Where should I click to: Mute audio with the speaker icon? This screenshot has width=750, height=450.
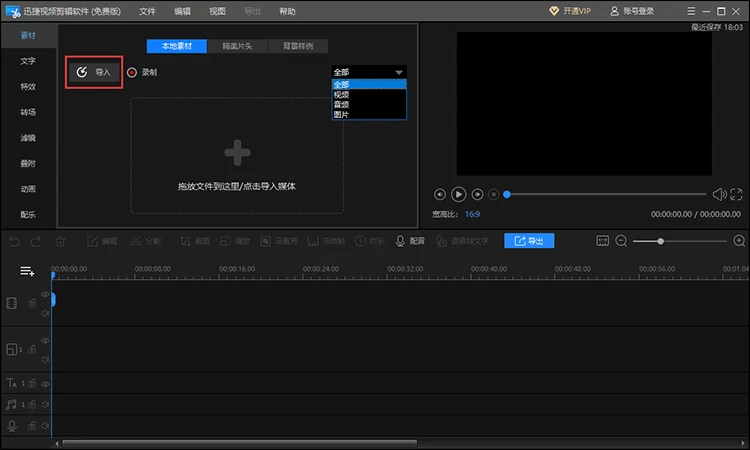[x=718, y=194]
